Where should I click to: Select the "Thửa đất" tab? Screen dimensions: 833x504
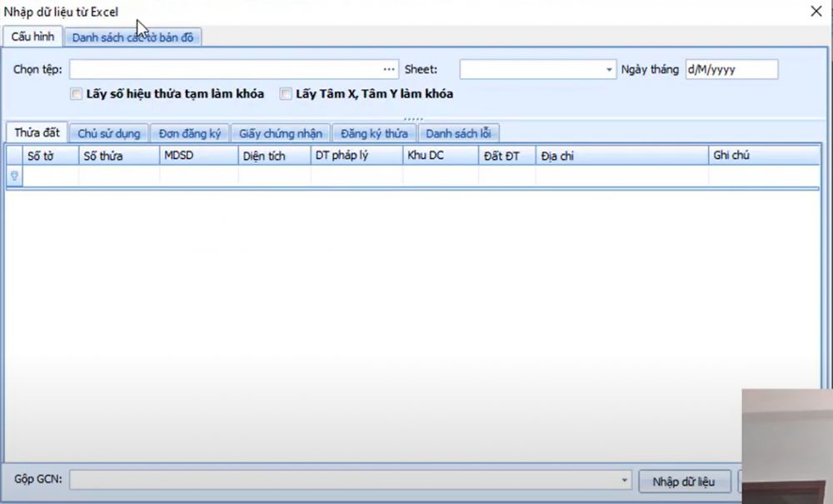pyautogui.click(x=36, y=132)
